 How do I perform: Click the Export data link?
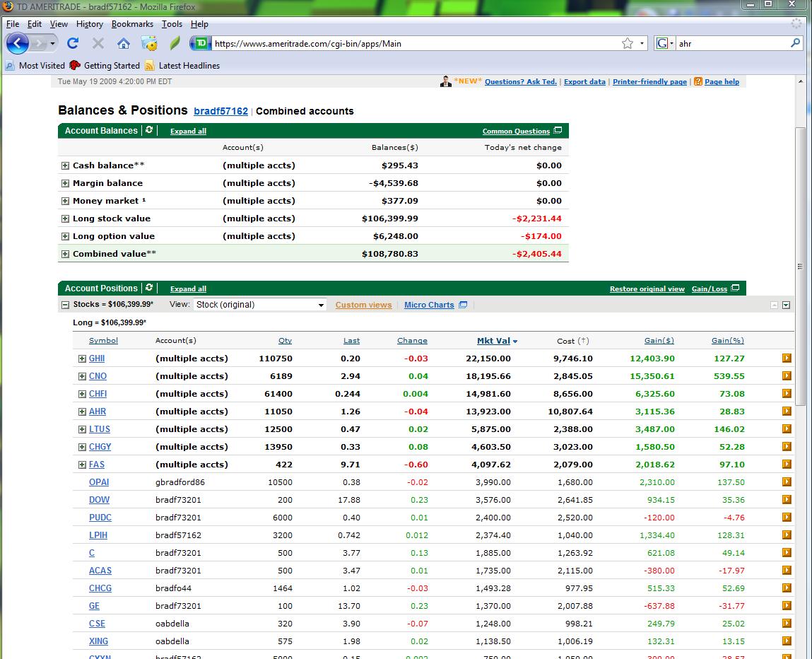tap(584, 82)
